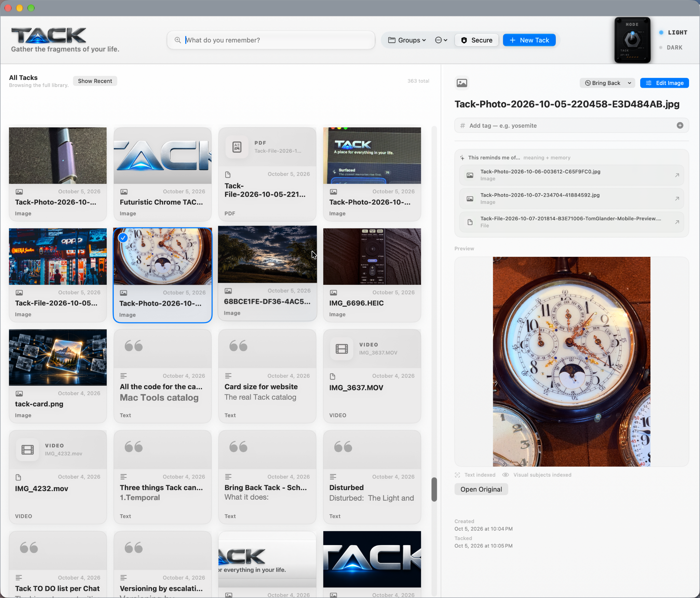
Task: Click the film icon on IMG_4232.mov card
Action: point(27,449)
